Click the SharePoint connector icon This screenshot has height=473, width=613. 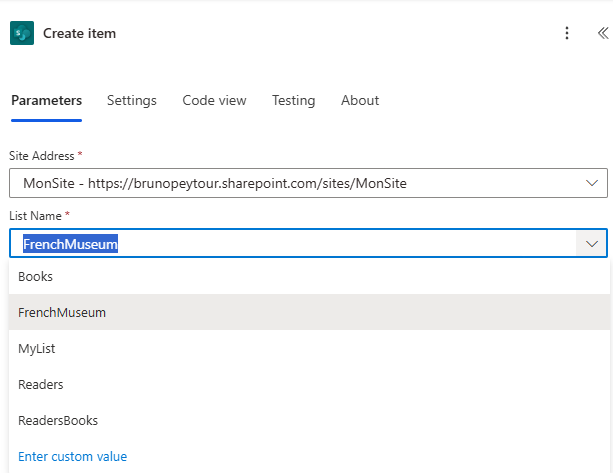tap(22, 33)
